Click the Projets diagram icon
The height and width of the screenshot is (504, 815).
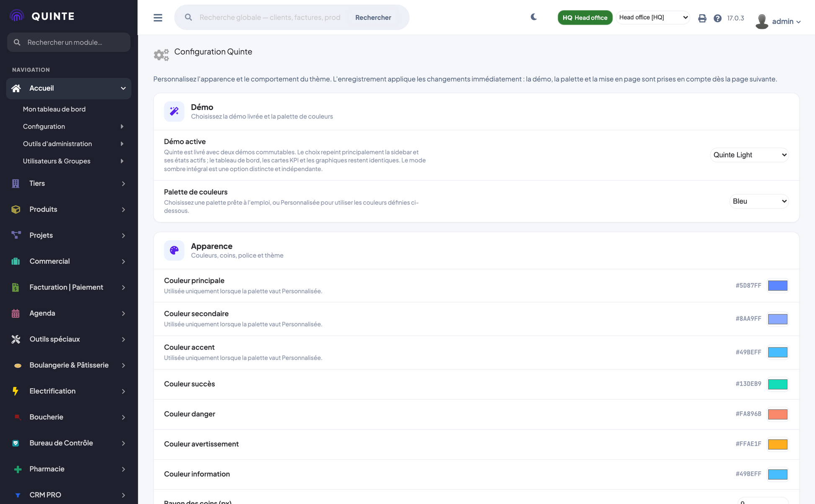(x=16, y=235)
